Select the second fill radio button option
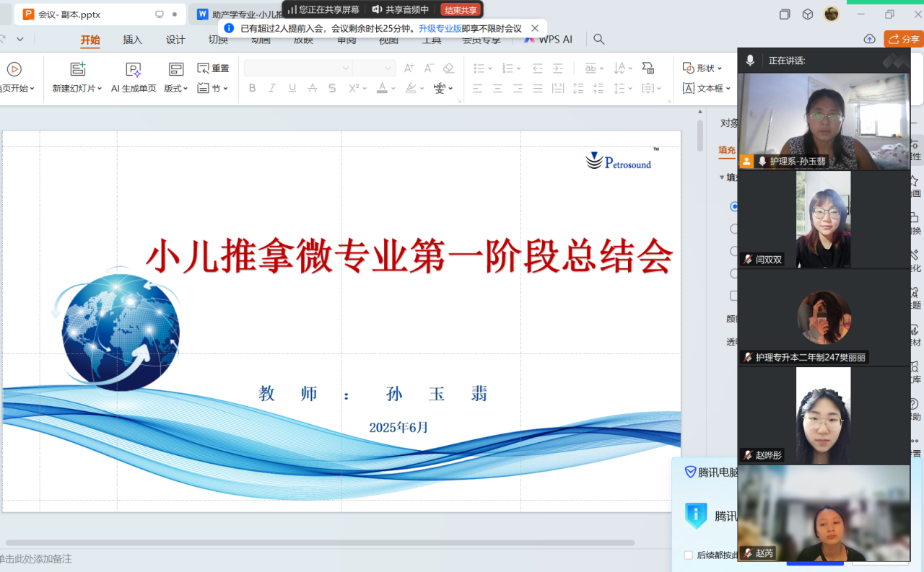The width and height of the screenshot is (924, 572). pos(734,229)
